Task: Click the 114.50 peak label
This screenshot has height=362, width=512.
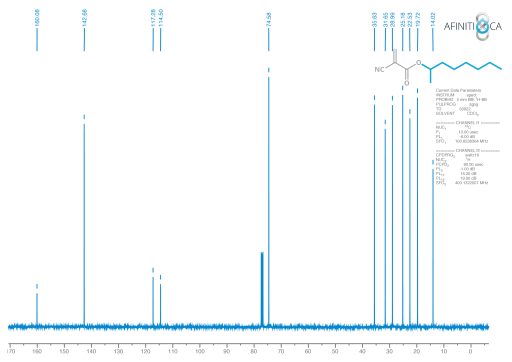Action: coord(161,18)
